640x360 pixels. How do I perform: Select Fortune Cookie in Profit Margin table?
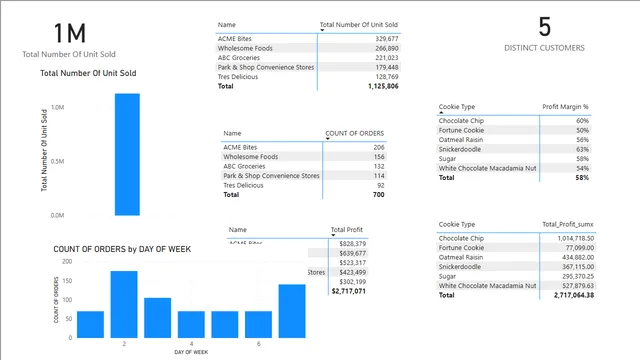coord(461,130)
